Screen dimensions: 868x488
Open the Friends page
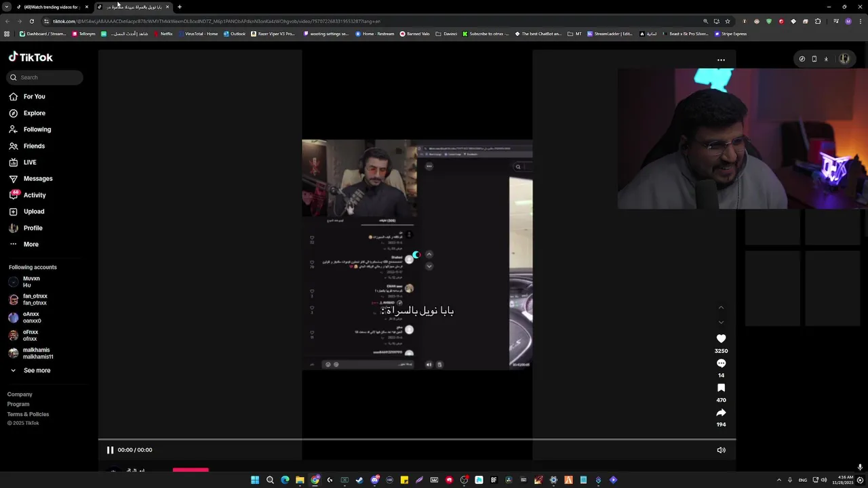pos(27,146)
